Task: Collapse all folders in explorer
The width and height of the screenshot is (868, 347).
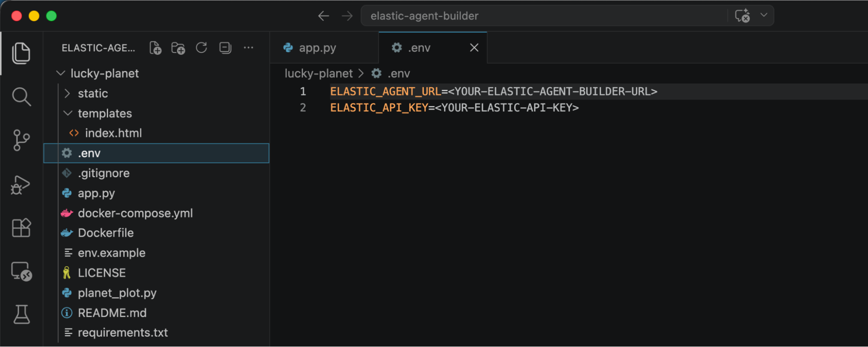Action: [225, 47]
